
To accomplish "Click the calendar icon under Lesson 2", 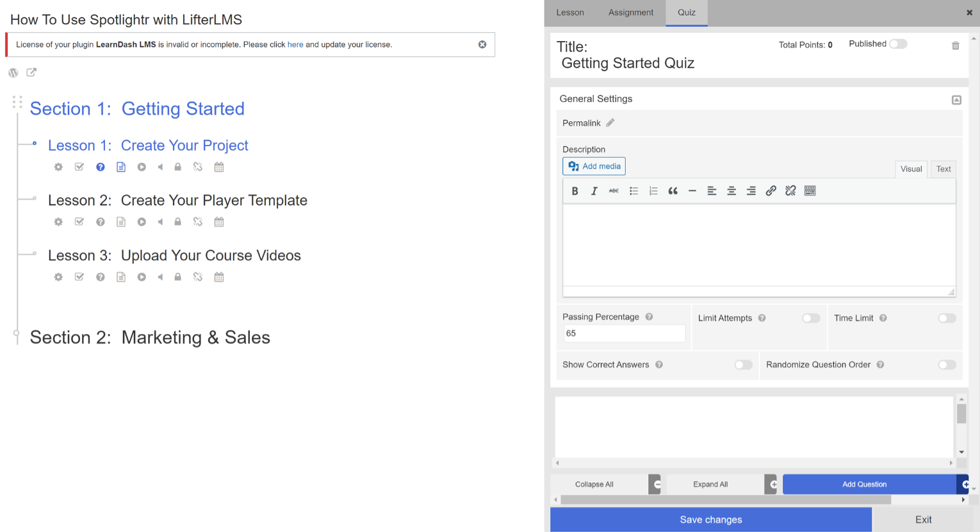I will click(x=219, y=222).
